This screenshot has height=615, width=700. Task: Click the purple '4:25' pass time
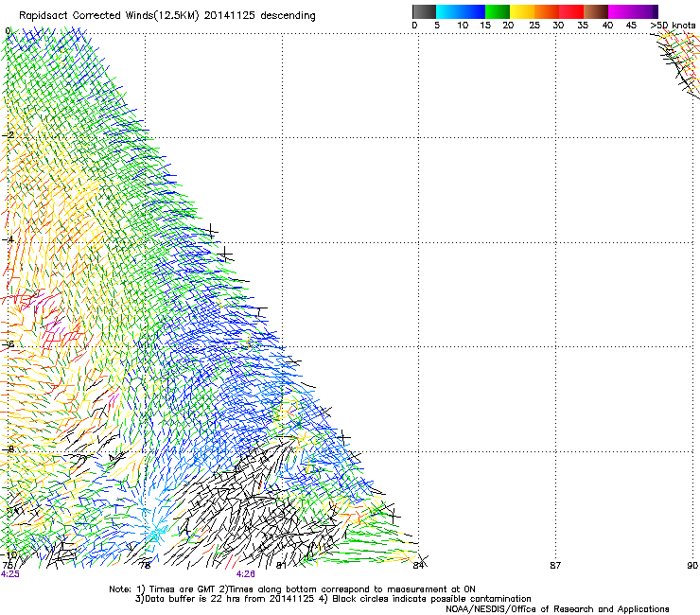(10, 574)
